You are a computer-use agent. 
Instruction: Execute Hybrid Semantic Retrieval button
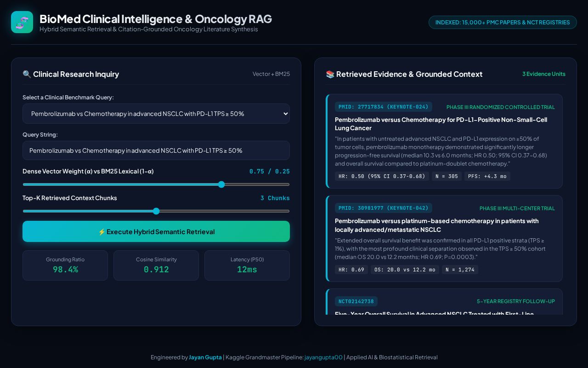156,231
